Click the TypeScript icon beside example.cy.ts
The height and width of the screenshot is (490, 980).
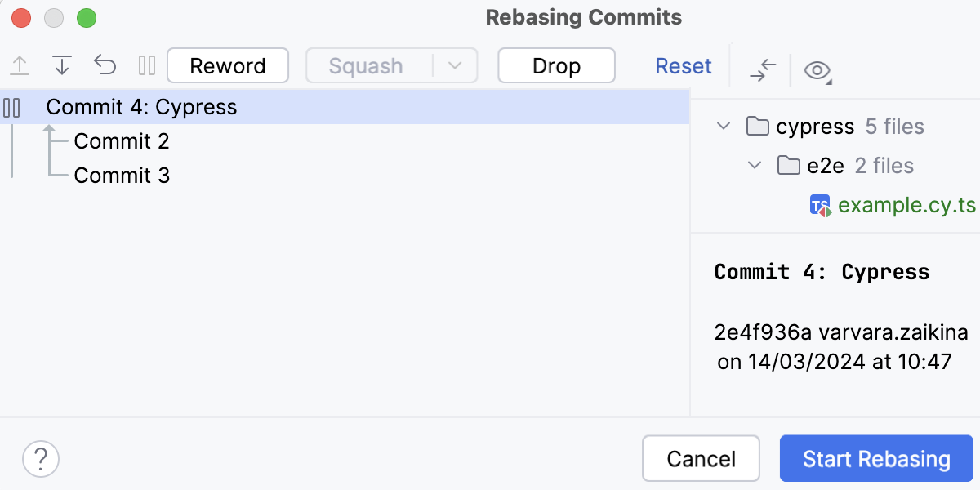pyautogui.click(x=822, y=205)
